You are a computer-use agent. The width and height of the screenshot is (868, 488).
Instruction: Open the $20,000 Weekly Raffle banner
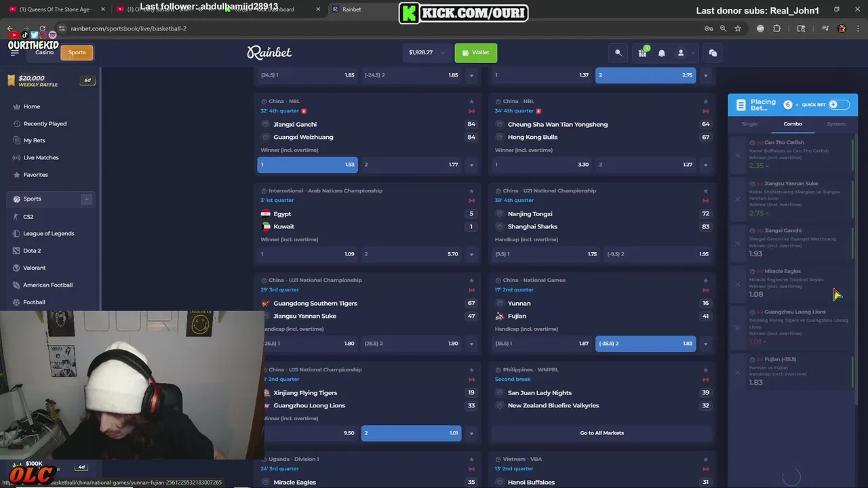pyautogui.click(x=50, y=81)
